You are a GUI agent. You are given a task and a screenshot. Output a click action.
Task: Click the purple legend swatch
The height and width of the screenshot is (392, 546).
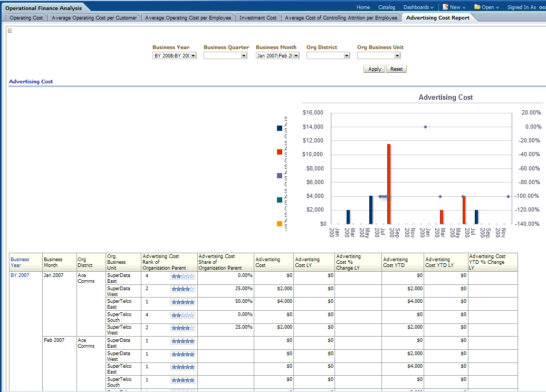click(x=280, y=176)
